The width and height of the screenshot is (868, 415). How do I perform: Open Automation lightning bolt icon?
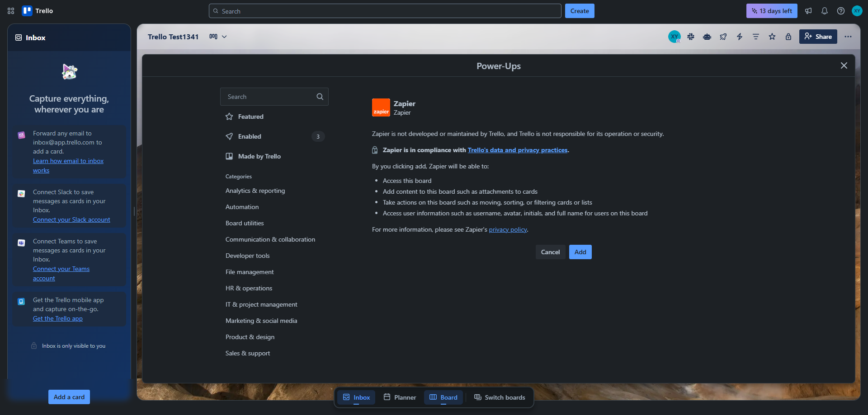tap(740, 37)
